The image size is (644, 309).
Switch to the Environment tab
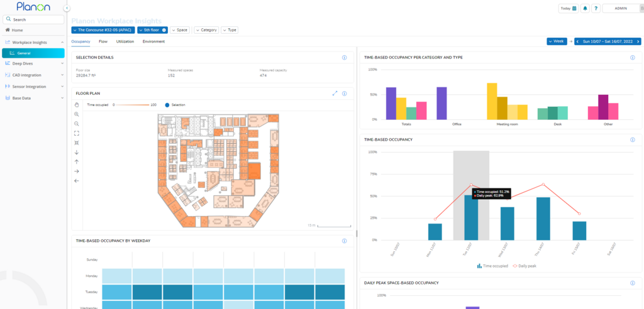153,41
